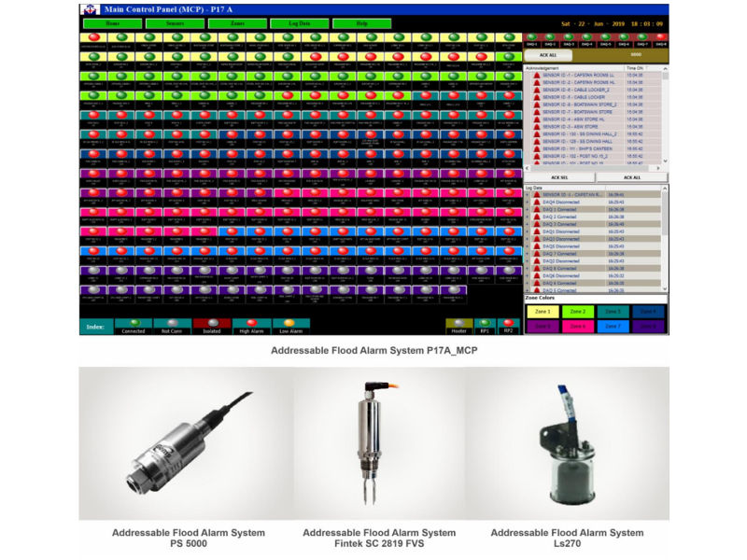Viewport: 747px width, 560px height.
Task: Click the Isolated legend indicator
Action: pyautogui.click(x=213, y=323)
